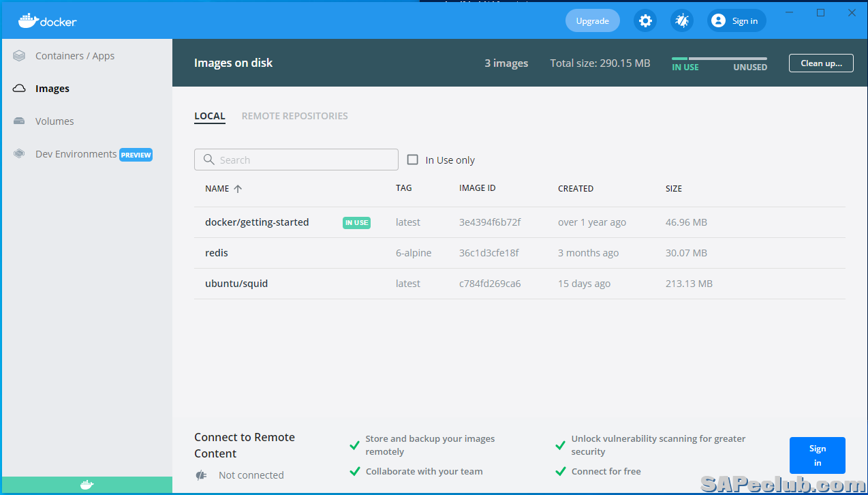Image resolution: width=868 pixels, height=495 pixels.
Task: Click the Containers / Apps sidebar icon
Action: 19,56
